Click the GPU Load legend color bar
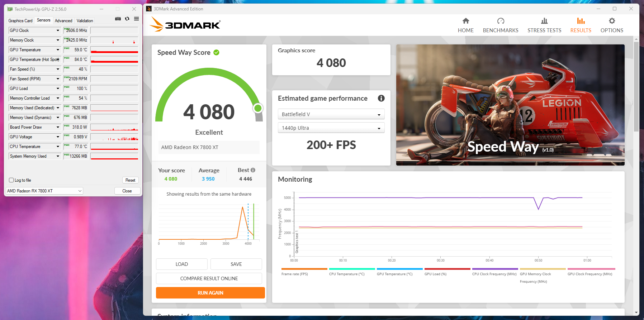The height and width of the screenshot is (320, 644). click(x=448, y=269)
